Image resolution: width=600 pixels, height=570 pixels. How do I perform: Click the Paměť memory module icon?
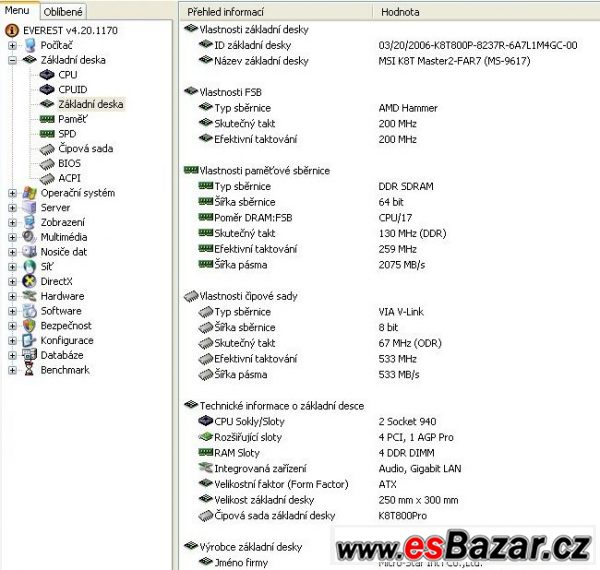(x=47, y=119)
